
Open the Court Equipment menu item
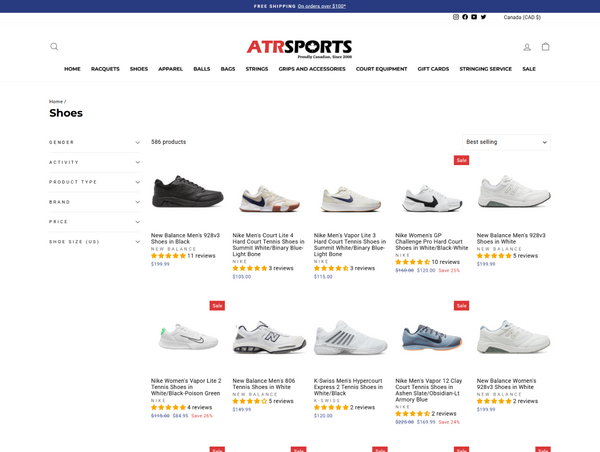382,69
